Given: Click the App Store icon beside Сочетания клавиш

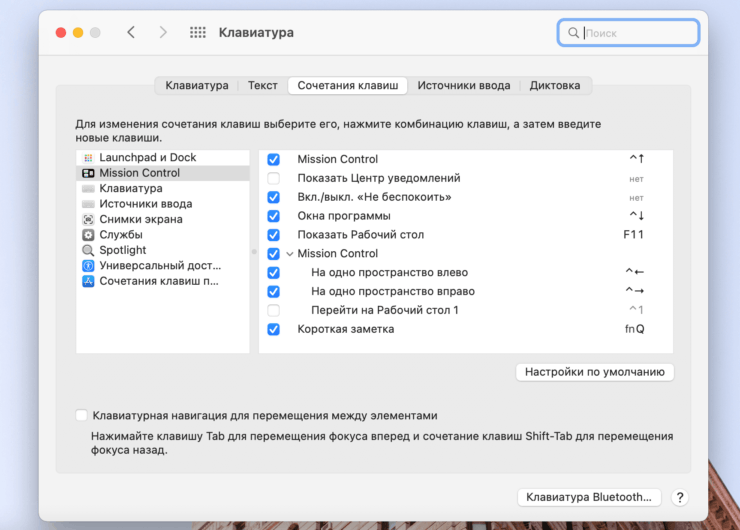Looking at the screenshot, I should (x=88, y=281).
